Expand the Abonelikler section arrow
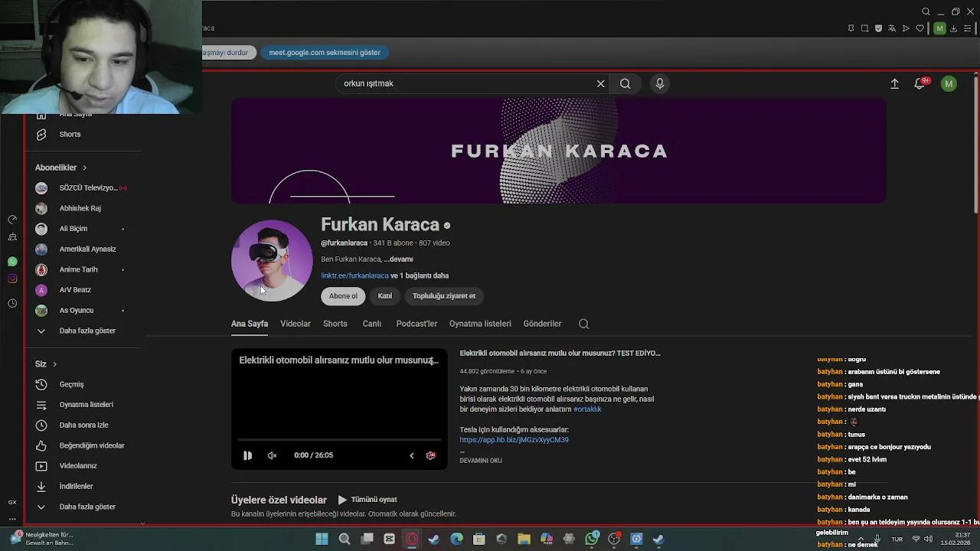Viewport: 980px width, 551px height. click(x=85, y=168)
